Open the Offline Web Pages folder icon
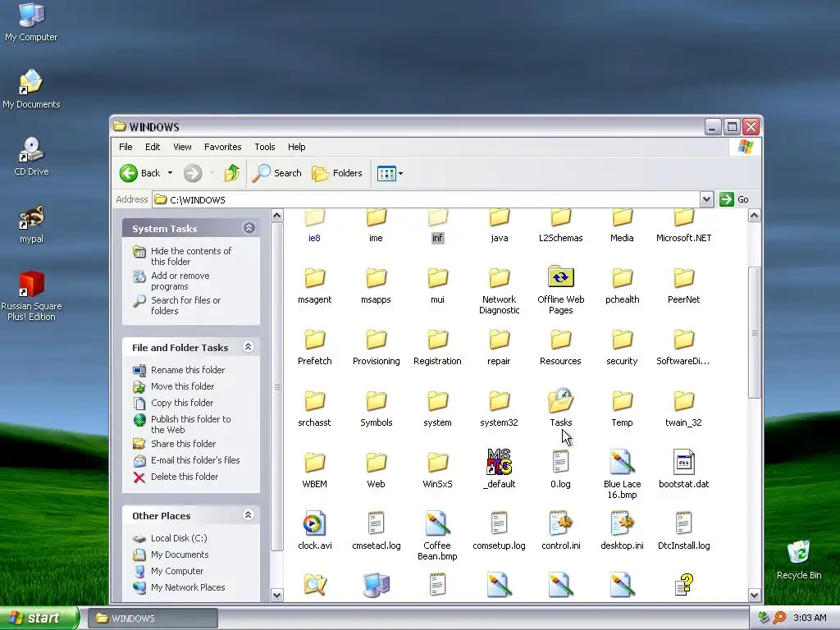The width and height of the screenshot is (840, 630). tap(560, 277)
